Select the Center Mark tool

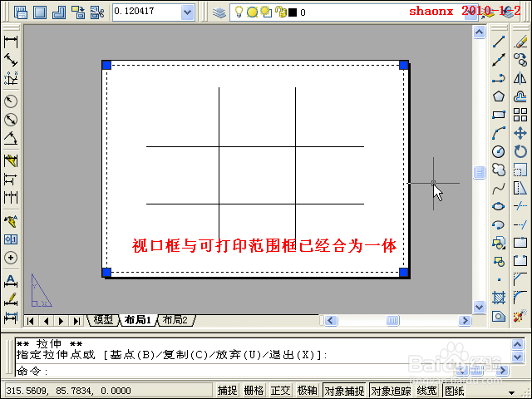11,258
